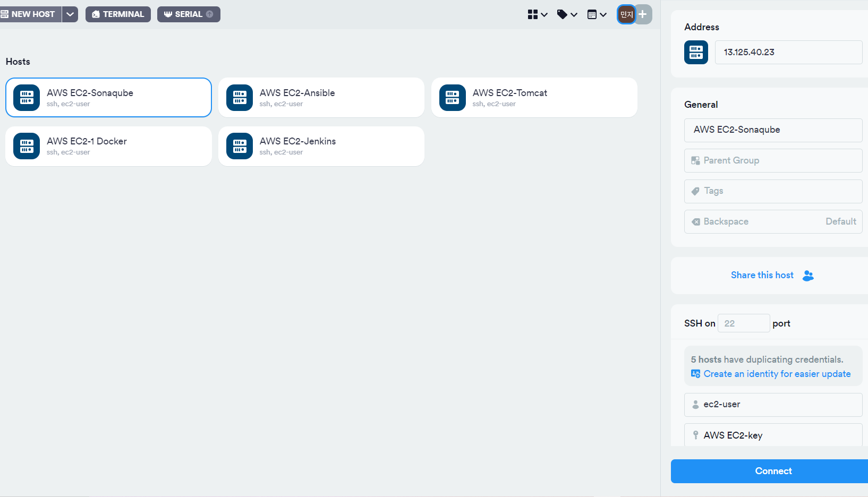Click the NEW HOST button
This screenshot has width=868, height=497.
30,14
